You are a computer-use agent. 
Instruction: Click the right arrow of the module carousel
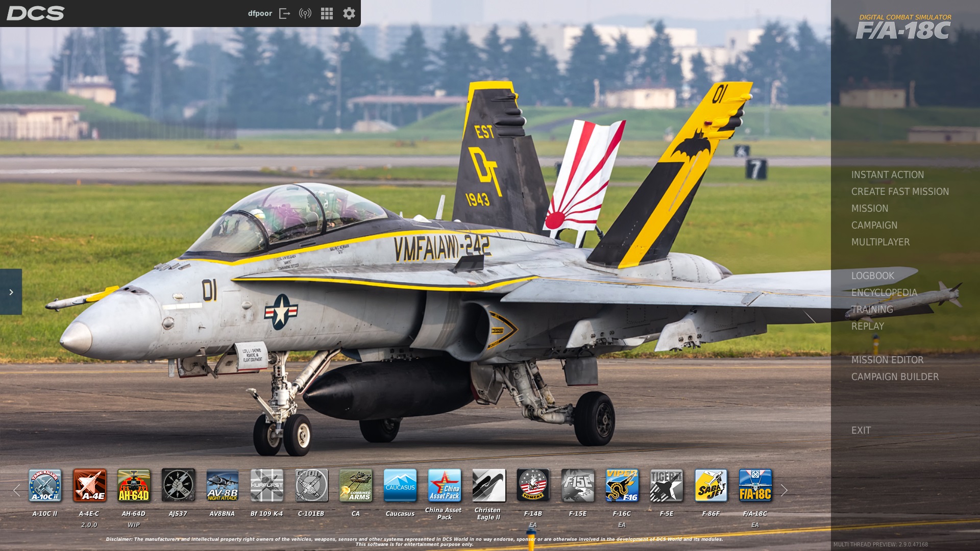(784, 490)
